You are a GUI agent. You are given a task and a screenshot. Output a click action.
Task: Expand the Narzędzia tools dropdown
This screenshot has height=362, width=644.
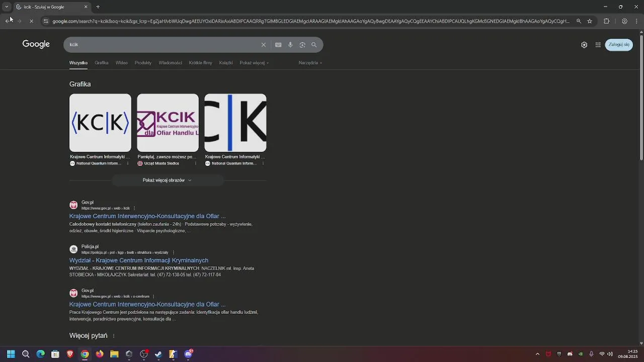pos(310,63)
